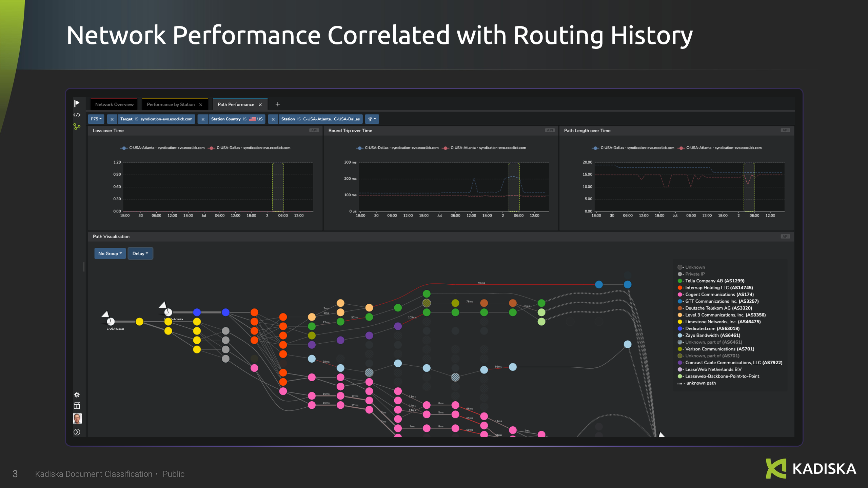Click the flag logo icon in sidebar

(x=77, y=103)
